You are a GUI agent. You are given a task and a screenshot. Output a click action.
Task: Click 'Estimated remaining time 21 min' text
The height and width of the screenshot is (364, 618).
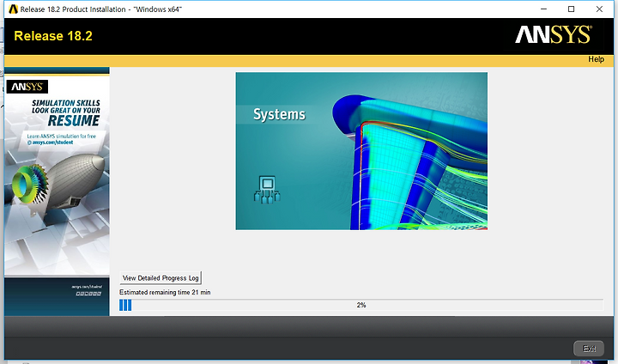pyautogui.click(x=165, y=292)
